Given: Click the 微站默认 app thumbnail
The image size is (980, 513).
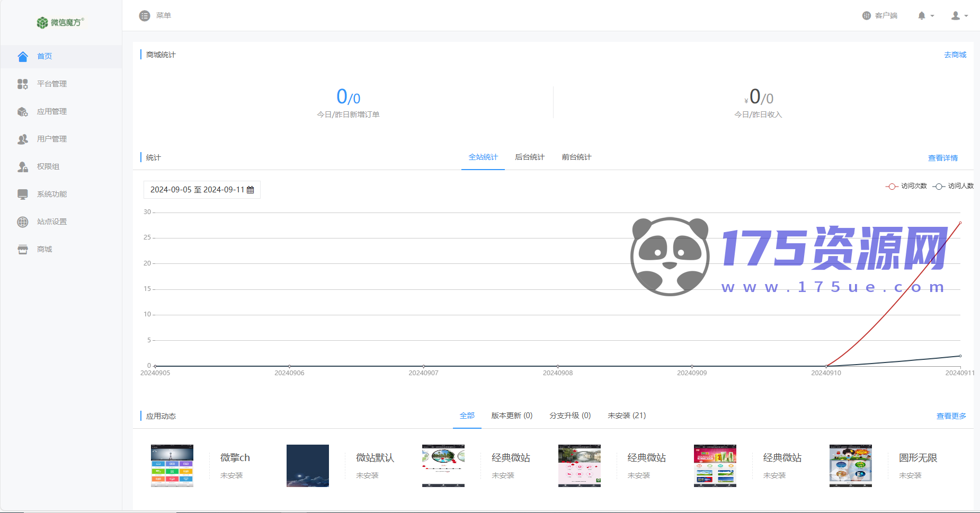Looking at the screenshot, I should click(308, 466).
